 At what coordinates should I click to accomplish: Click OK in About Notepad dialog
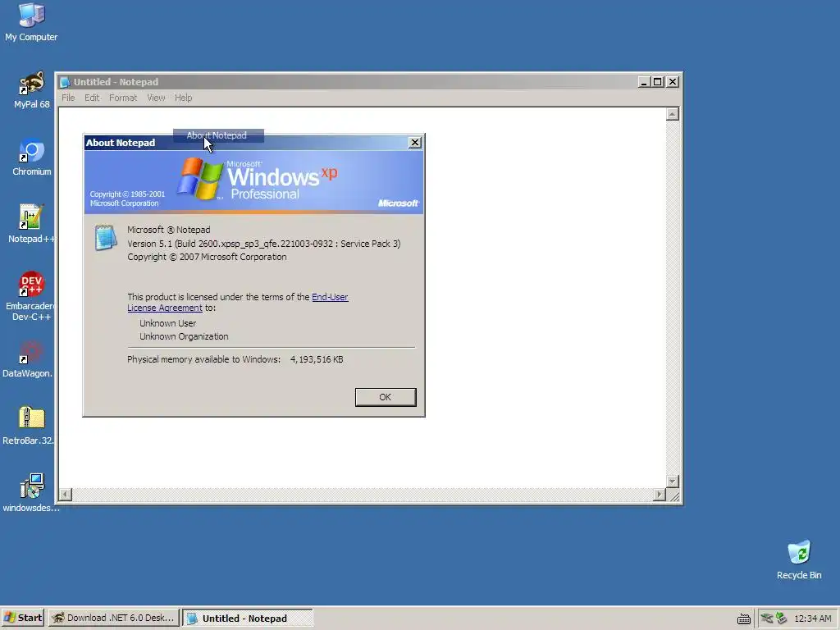tap(386, 397)
